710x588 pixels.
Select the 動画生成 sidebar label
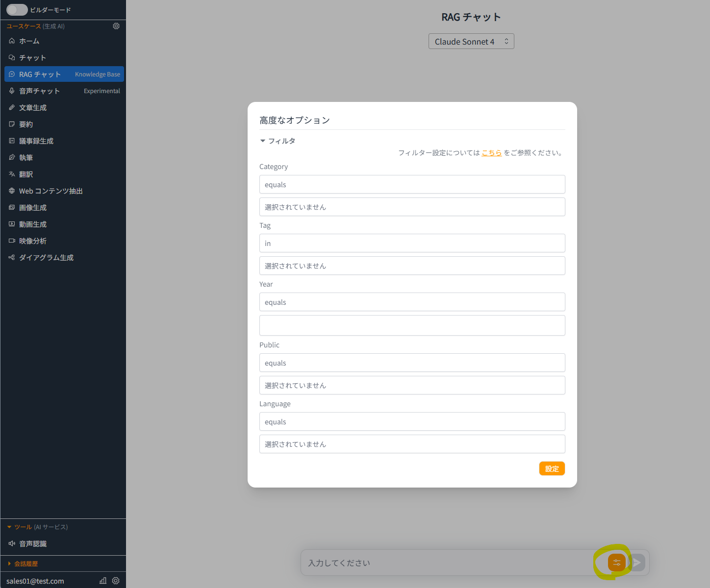click(x=33, y=224)
